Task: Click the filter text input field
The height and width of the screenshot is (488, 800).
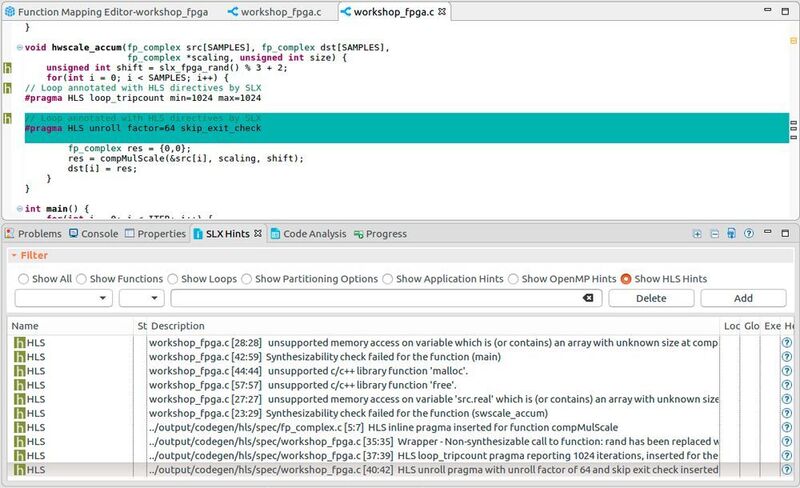Action: [386, 298]
